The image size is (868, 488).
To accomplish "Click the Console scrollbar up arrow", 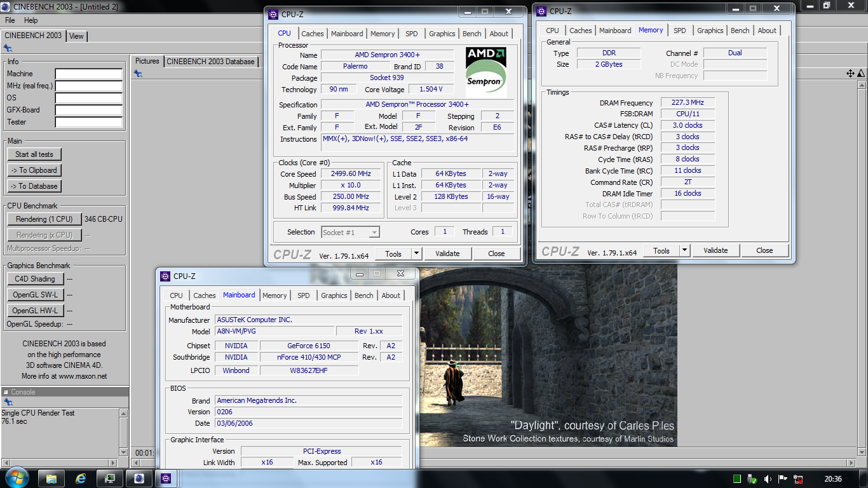I will pyautogui.click(x=123, y=414).
